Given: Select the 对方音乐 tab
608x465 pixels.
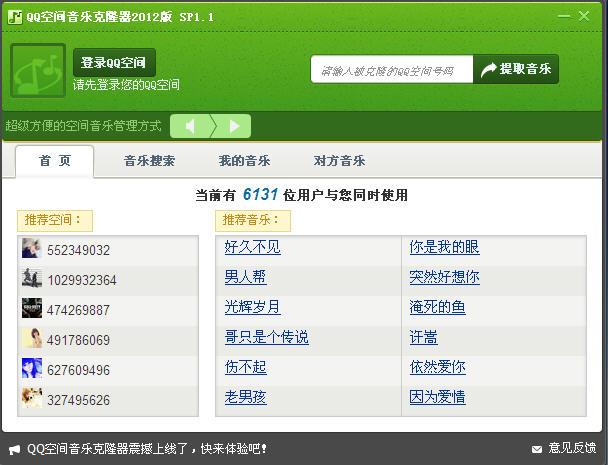Looking at the screenshot, I should [339, 161].
